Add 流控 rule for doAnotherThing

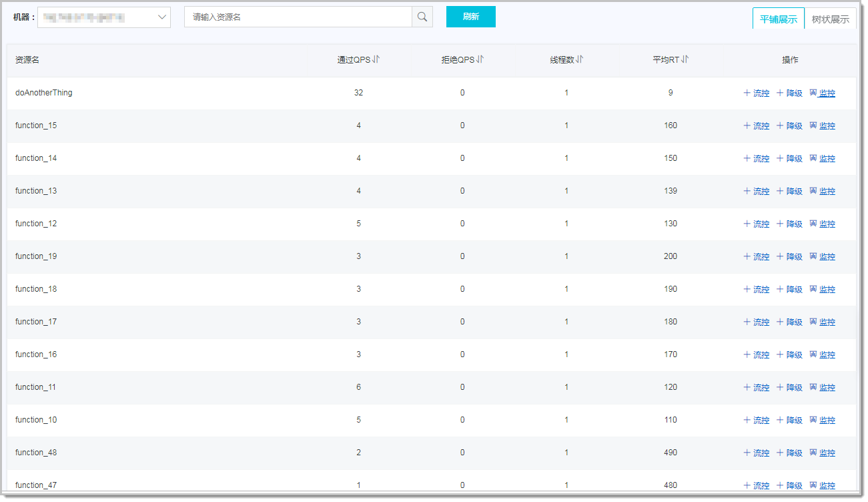(x=757, y=93)
